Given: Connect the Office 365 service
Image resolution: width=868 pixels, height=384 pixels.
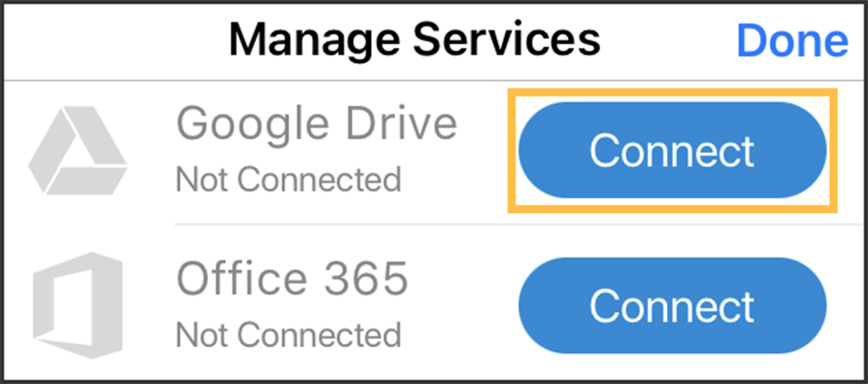Looking at the screenshot, I should click(x=672, y=306).
